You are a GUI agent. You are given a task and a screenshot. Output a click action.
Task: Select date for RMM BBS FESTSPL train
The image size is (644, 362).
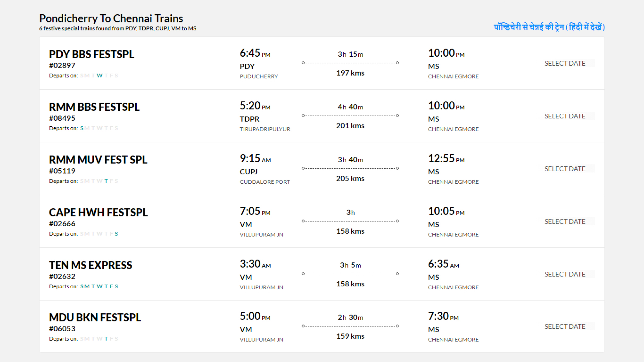[565, 116]
